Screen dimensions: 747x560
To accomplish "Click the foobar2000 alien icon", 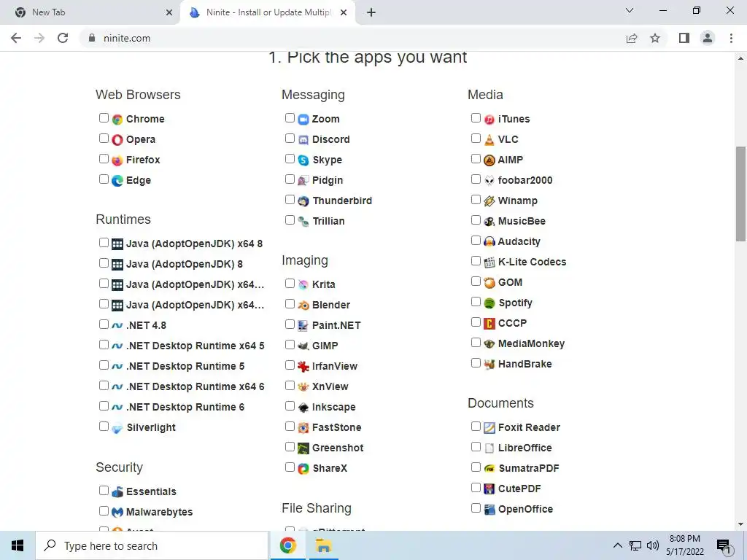I will click(489, 181).
